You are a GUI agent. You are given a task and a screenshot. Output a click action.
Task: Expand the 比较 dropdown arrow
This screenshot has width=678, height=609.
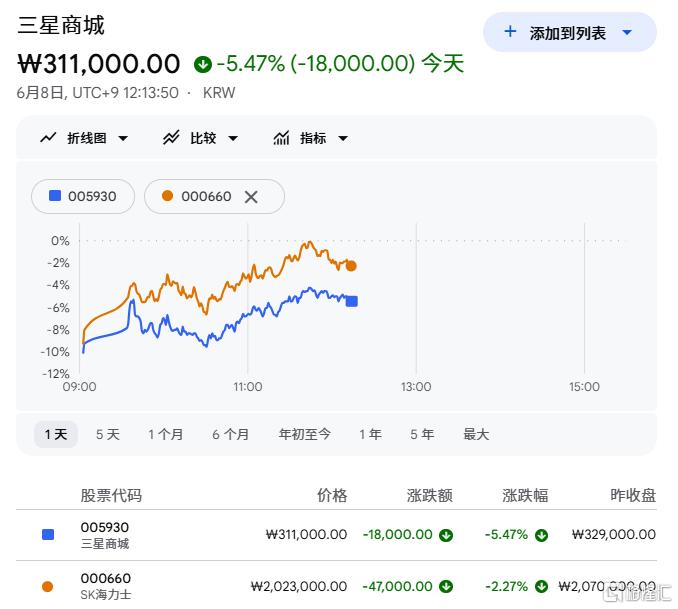[233, 138]
